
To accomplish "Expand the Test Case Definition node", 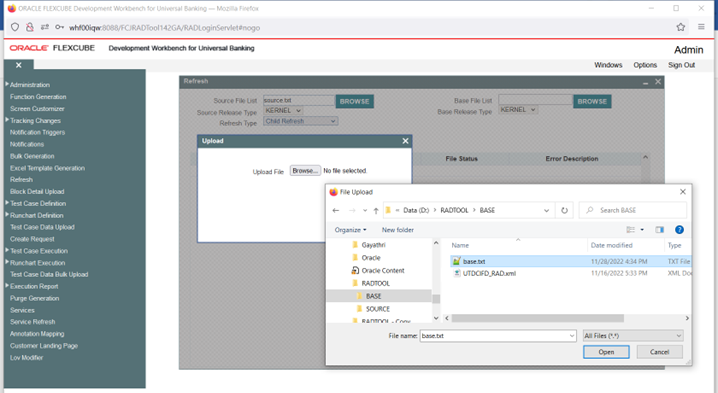I will pos(7,203).
